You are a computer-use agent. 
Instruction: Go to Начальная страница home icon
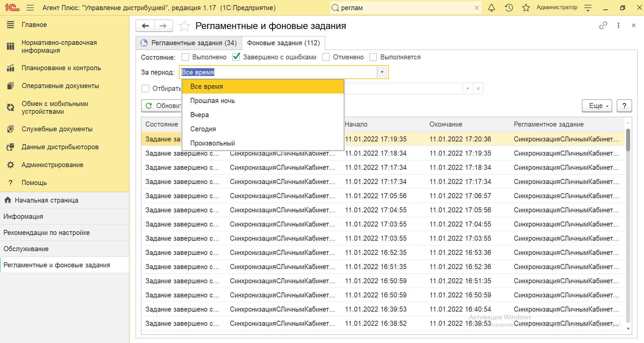click(x=8, y=200)
